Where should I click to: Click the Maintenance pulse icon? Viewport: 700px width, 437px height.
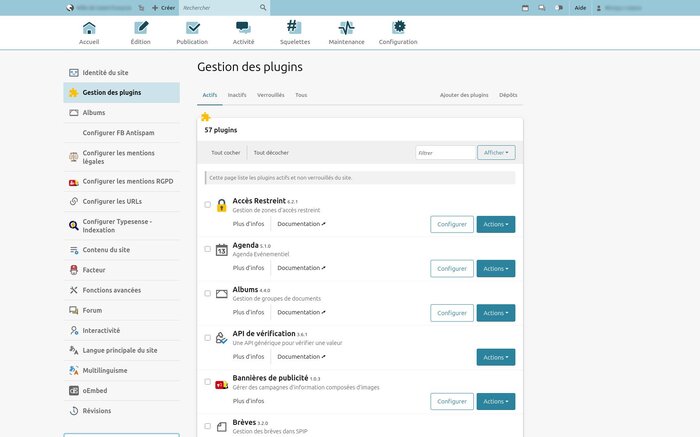pyautogui.click(x=346, y=28)
